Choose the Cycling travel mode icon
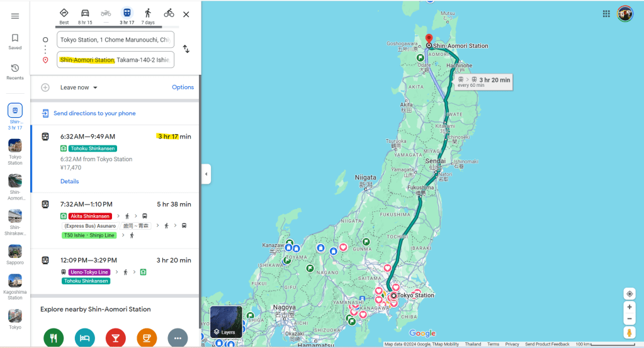Screen dimensions: 644x348 click(169, 14)
